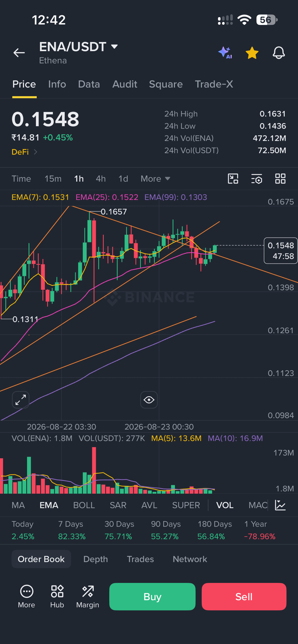The image size is (298, 644).
Task: Tap the 24h Low value 0.1436
Action: (273, 126)
